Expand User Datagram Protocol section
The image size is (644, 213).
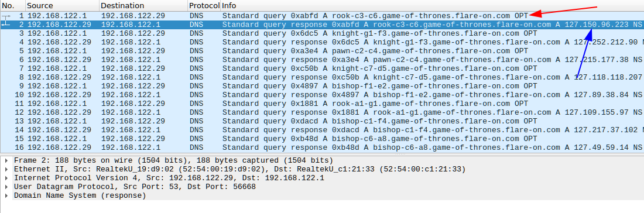(6, 187)
